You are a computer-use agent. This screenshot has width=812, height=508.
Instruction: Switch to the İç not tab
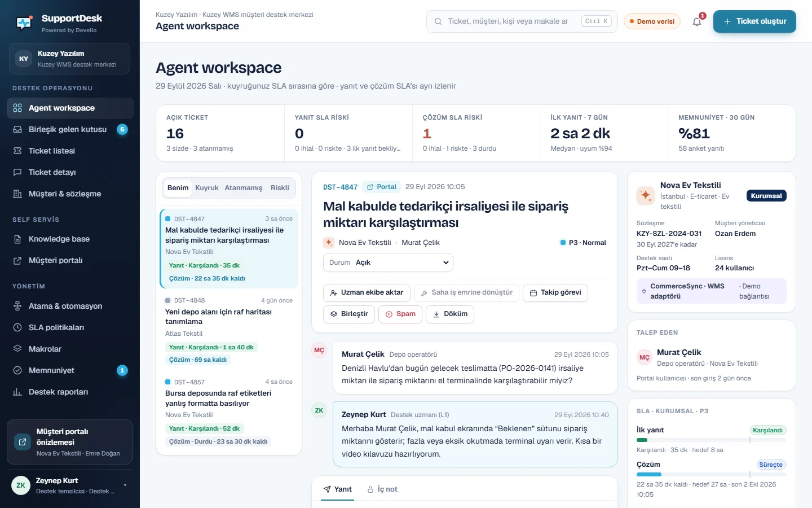coord(382,489)
